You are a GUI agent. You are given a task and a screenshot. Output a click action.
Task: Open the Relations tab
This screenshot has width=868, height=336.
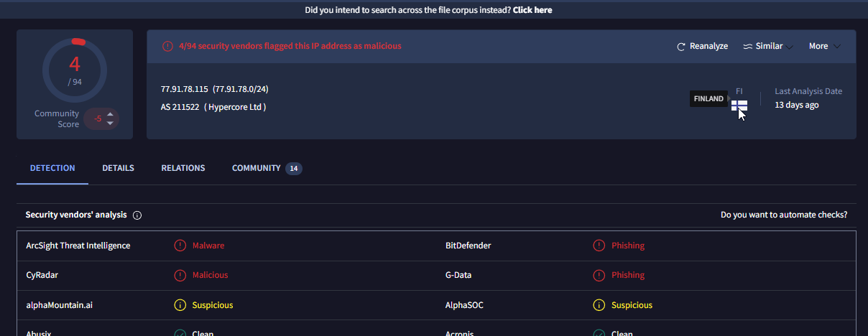pos(183,168)
